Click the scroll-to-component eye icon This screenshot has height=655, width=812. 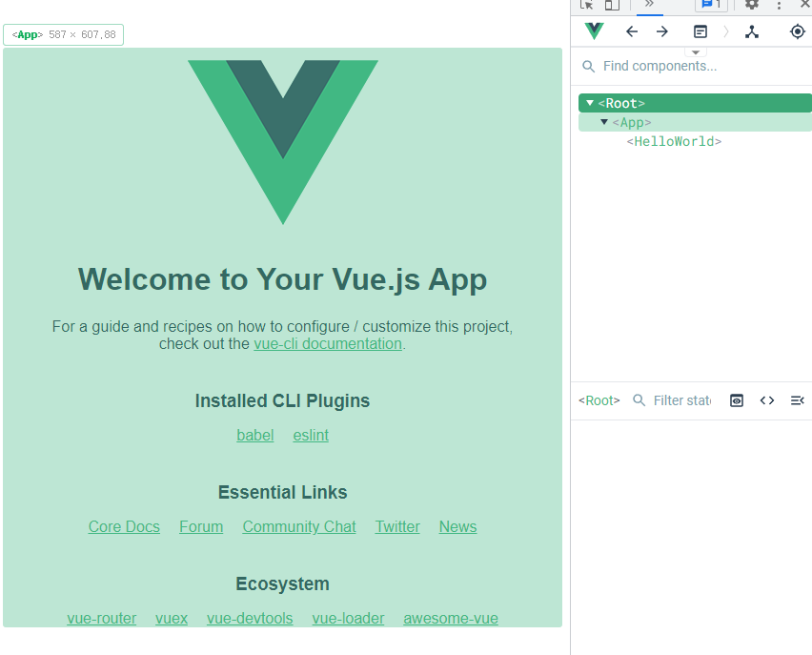coord(737,400)
